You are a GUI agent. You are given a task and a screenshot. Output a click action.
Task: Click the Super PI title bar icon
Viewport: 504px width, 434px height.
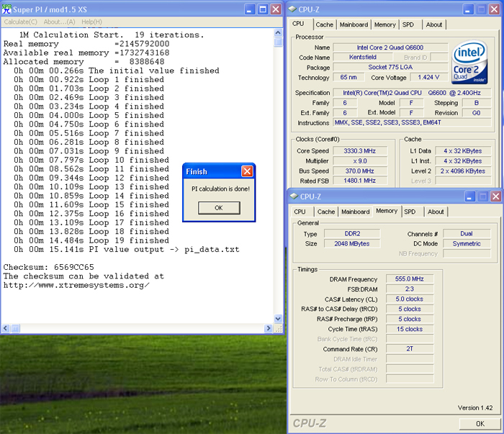pos(6,9)
